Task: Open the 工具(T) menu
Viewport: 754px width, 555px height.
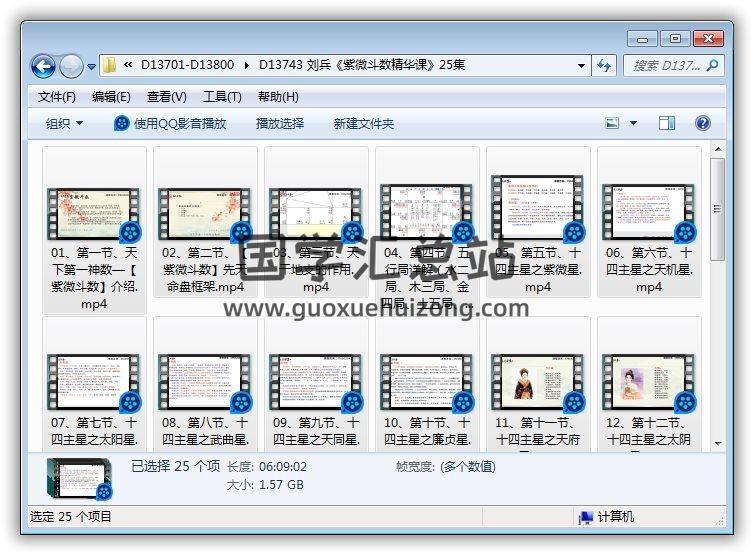Action: pos(222,97)
